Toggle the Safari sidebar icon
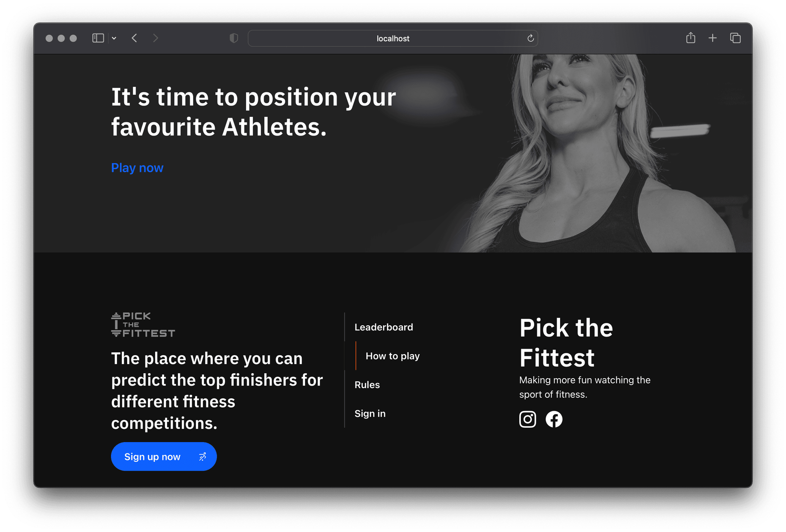Viewport: 786px width, 532px height. 98,38
